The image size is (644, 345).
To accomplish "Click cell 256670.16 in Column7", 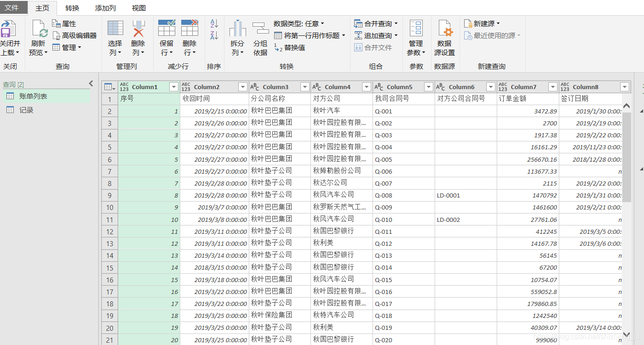I will click(528, 159).
